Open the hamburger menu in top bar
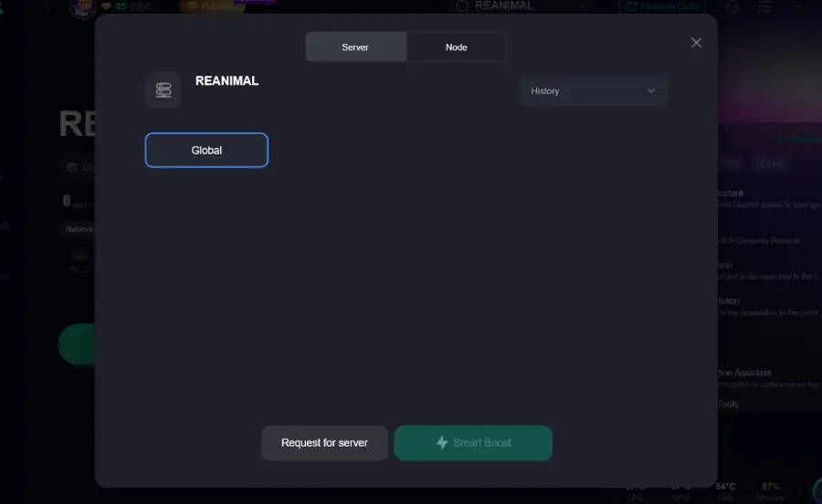822x504 pixels. coord(765,6)
